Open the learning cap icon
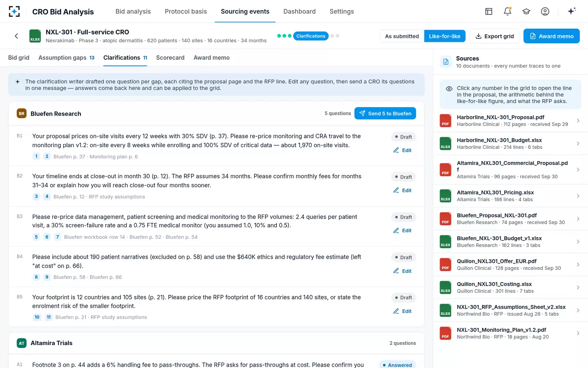Screen dimensions: 588x368 coord(526,11)
